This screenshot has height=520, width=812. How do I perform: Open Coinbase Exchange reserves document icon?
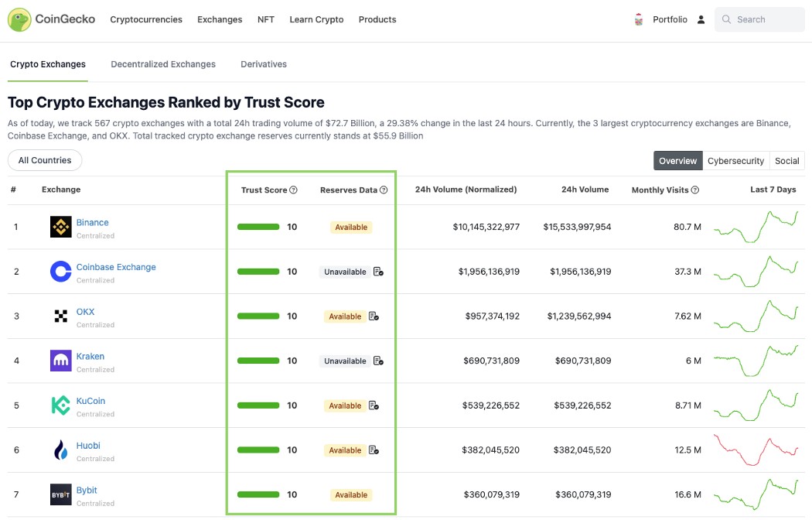pyautogui.click(x=378, y=272)
